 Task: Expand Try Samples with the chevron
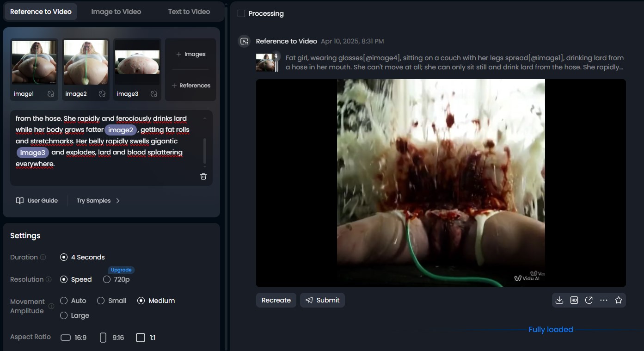click(x=118, y=201)
